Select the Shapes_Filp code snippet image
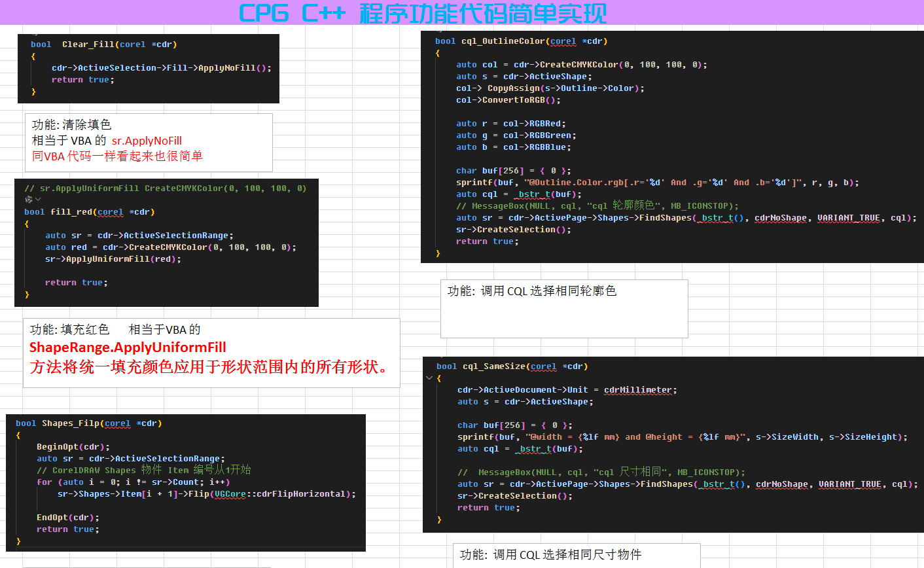Image resolution: width=924 pixels, height=568 pixels. coord(186,483)
